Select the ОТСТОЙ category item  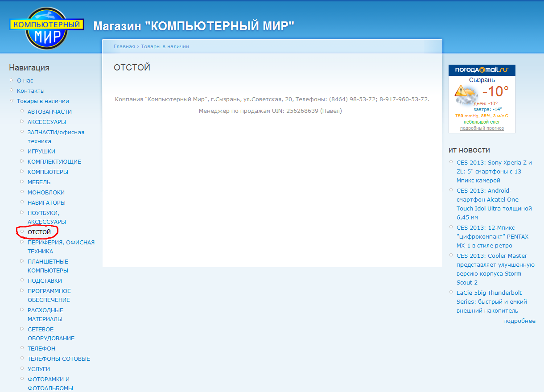click(x=39, y=232)
